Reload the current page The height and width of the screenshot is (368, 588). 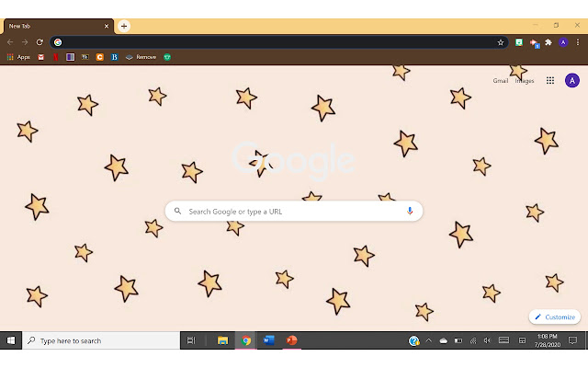point(40,42)
